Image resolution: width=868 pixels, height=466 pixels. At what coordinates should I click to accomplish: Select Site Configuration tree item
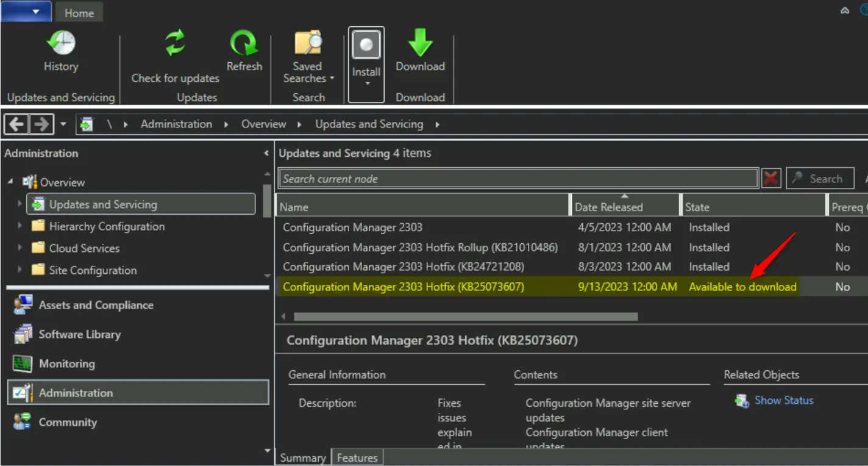click(93, 270)
